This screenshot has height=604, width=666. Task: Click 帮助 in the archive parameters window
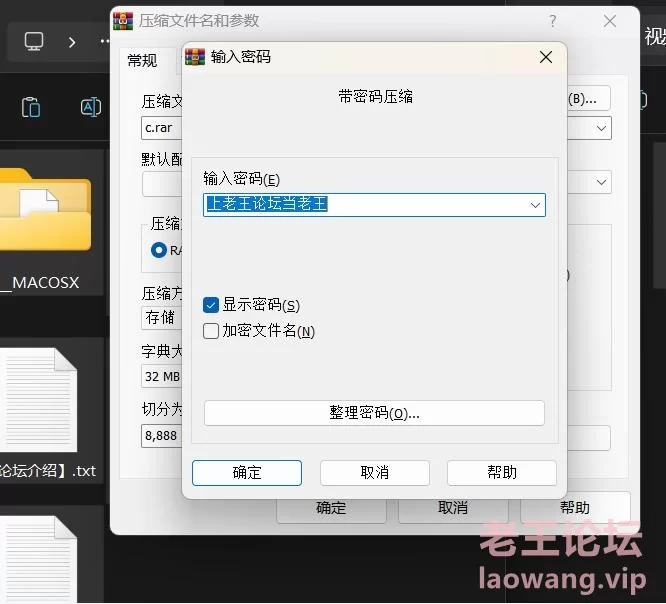tap(575, 508)
